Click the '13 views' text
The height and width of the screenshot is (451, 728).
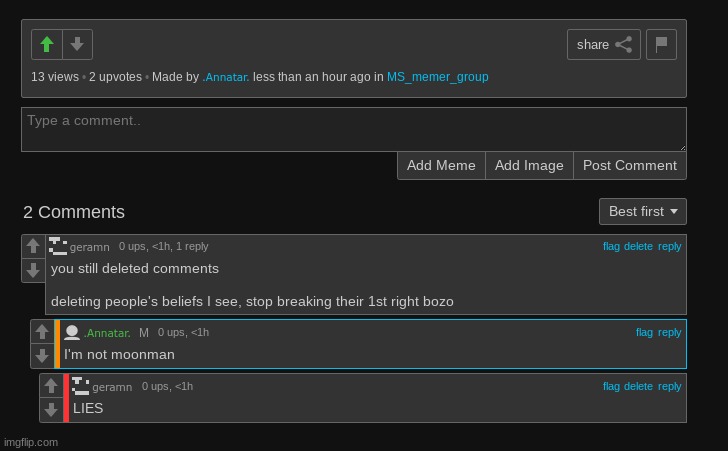[x=55, y=77]
